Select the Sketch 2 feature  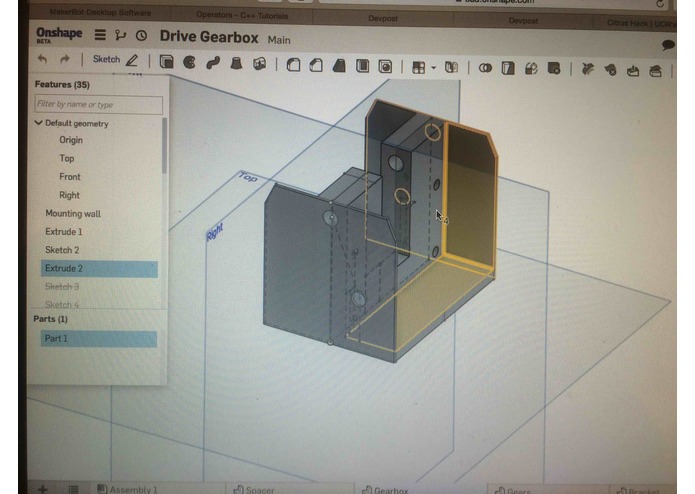62,250
